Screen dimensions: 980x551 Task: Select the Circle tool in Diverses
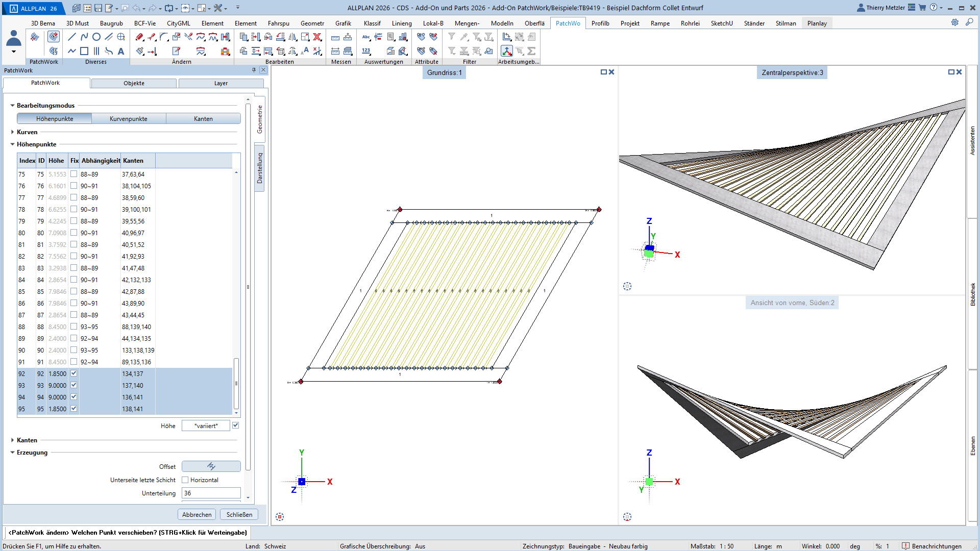pyautogui.click(x=96, y=37)
